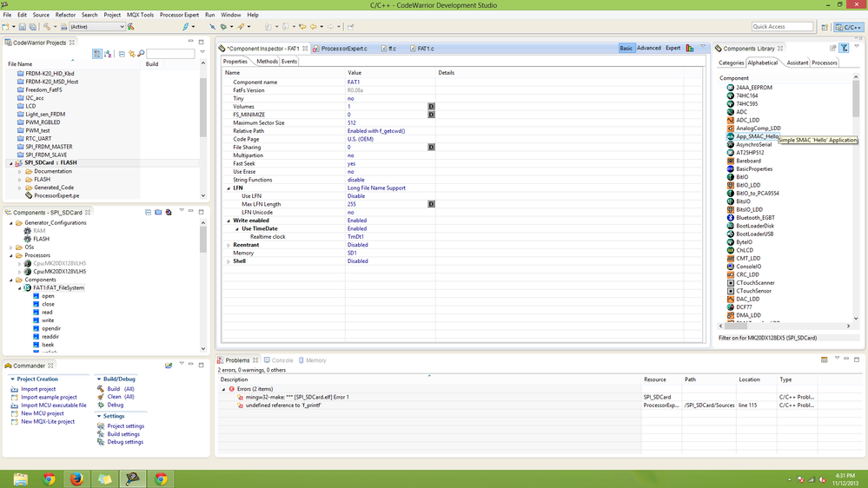This screenshot has width=868, height=488.
Task: Open the Processor Expert menu
Action: click(x=179, y=15)
